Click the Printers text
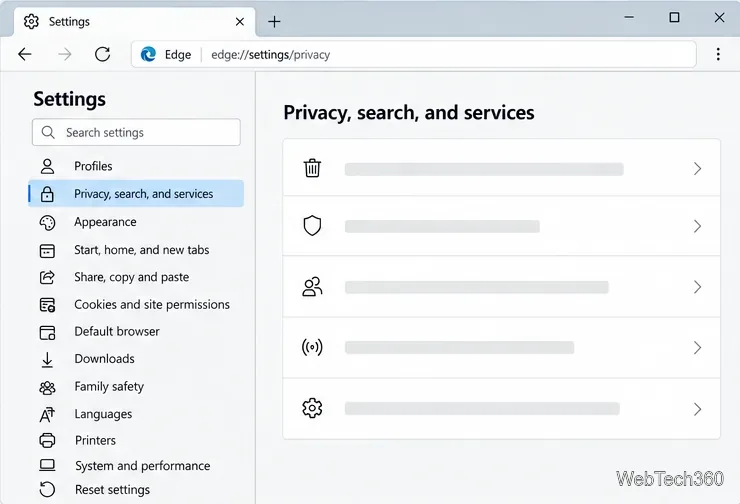Image resolution: width=740 pixels, height=504 pixels. point(95,440)
